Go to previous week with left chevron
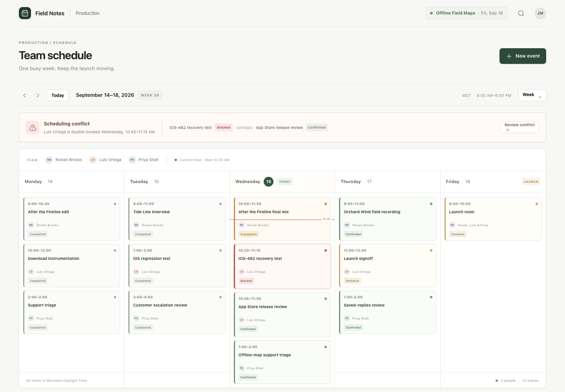Viewport: 565px width, 392px height. 25,95
